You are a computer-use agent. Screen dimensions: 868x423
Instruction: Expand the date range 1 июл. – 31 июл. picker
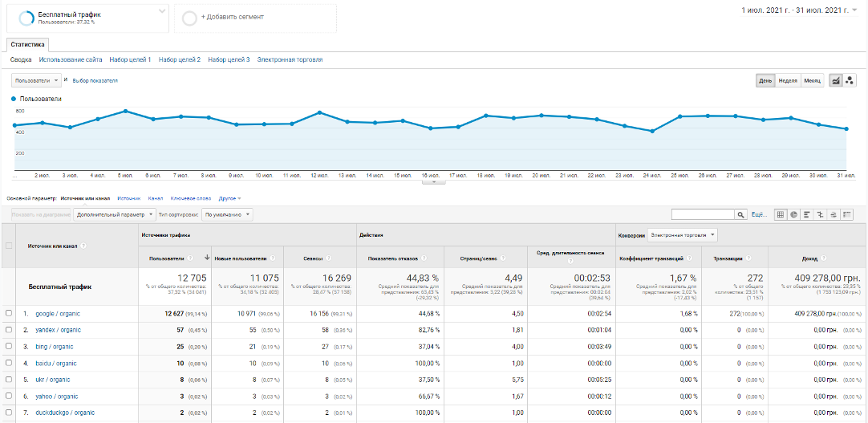798,10
